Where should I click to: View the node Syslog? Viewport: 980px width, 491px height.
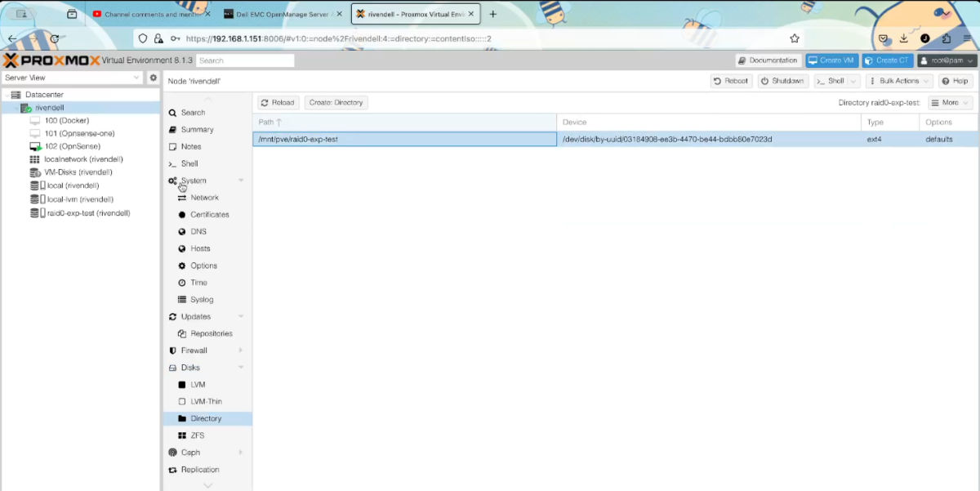click(x=200, y=299)
